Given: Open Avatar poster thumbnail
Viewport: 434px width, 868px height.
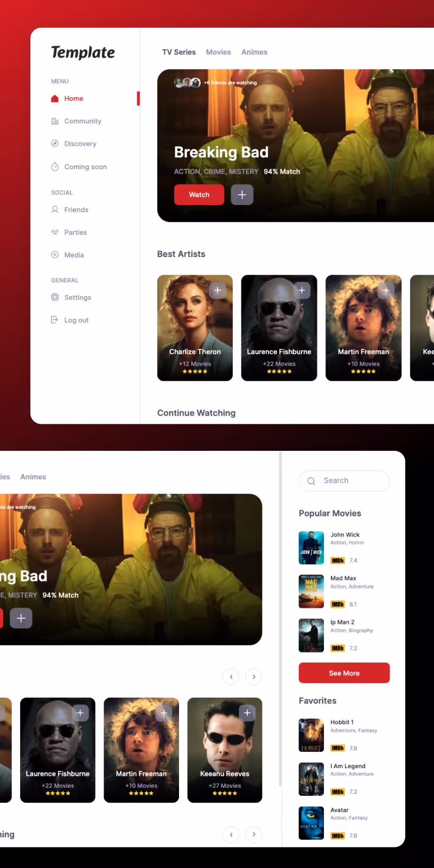Looking at the screenshot, I should coord(311,823).
